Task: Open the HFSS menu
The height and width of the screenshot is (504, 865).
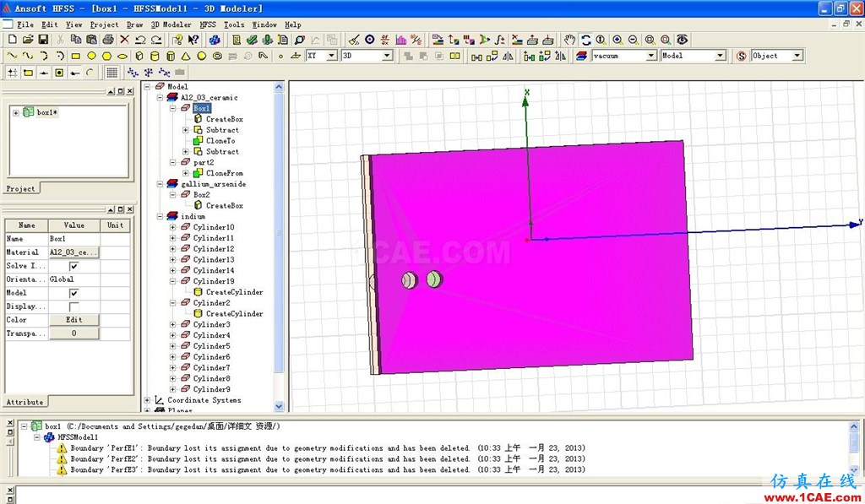Action: [x=208, y=24]
